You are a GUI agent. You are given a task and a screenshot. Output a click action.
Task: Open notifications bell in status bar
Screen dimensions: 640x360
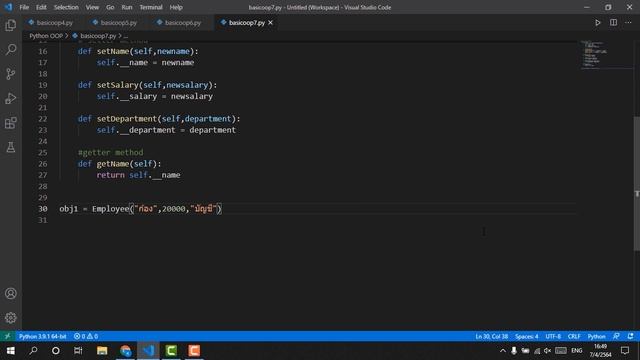(631, 336)
